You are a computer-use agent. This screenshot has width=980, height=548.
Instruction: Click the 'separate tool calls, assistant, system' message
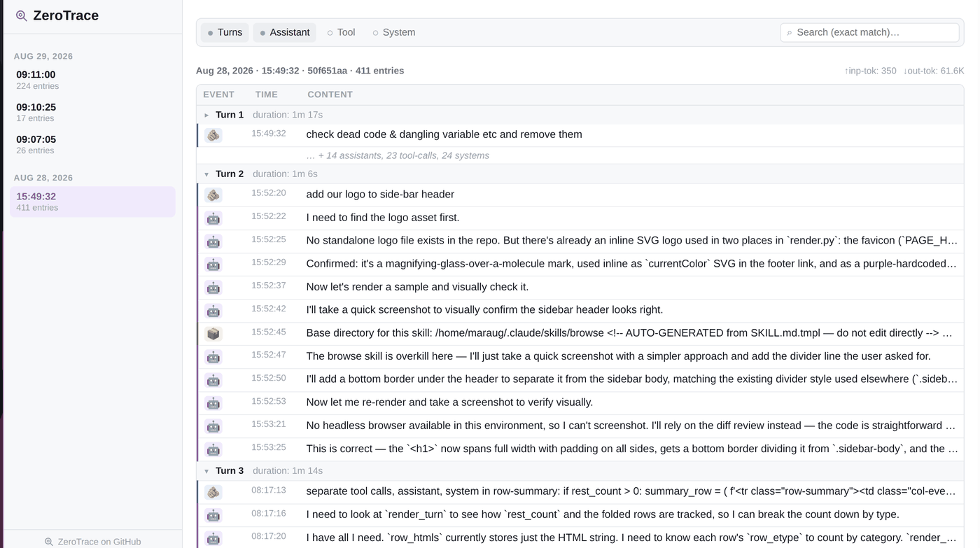tap(631, 491)
